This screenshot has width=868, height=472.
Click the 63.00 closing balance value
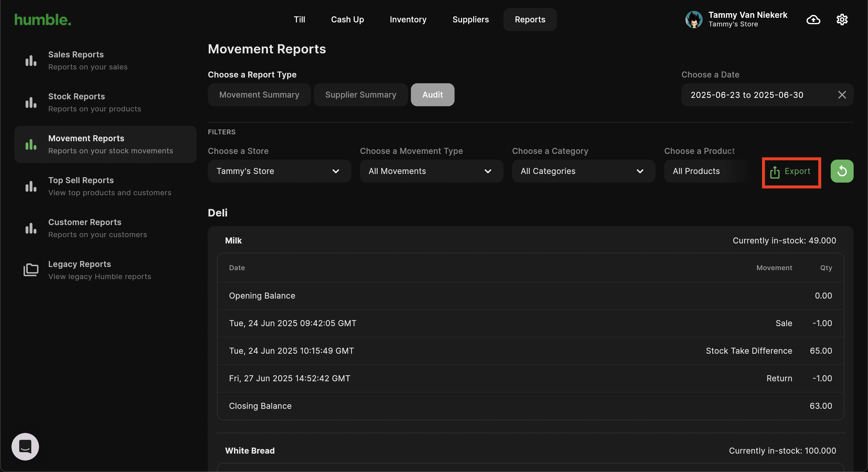click(x=821, y=406)
